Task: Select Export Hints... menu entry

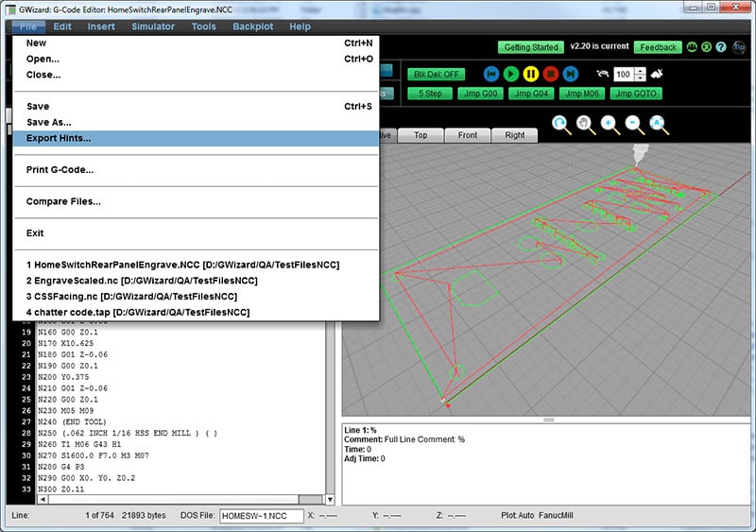Action: pyautogui.click(x=196, y=138)
